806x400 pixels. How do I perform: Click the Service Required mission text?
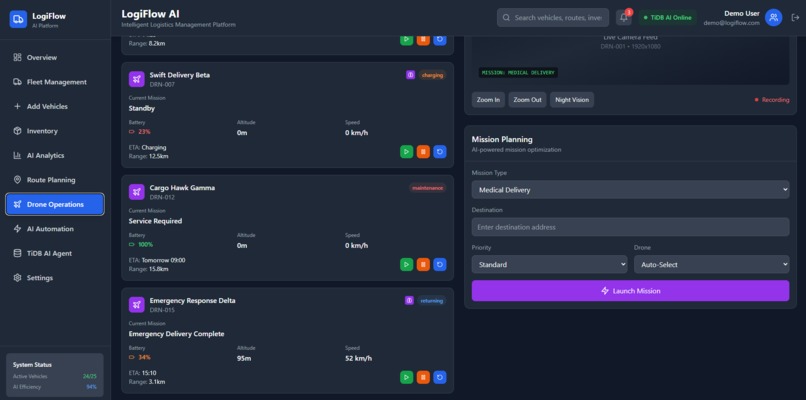155,221
